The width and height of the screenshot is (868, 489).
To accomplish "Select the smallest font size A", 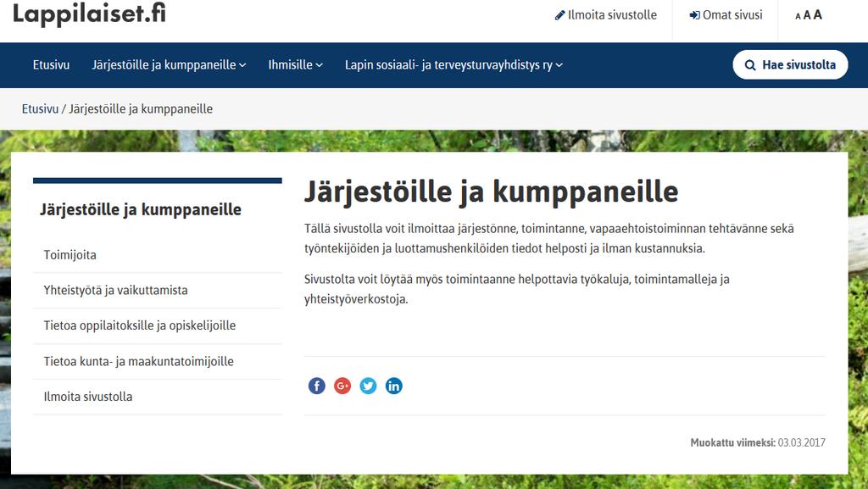I will pos(798,17).
